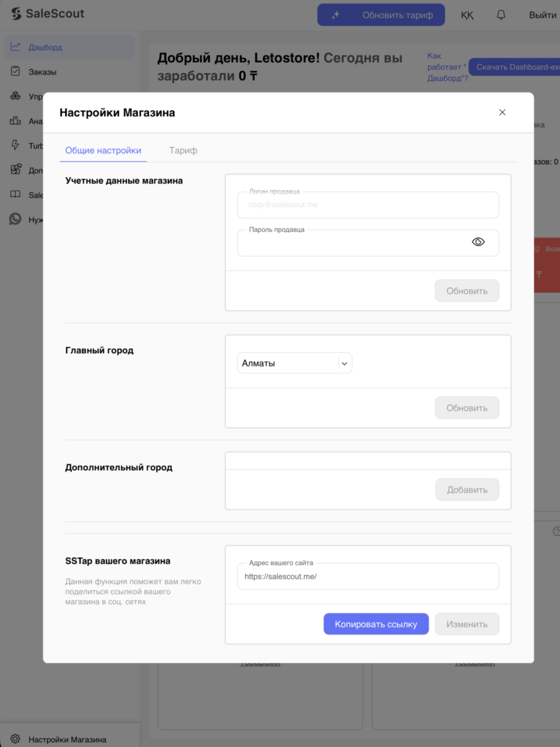Click the Выйти logout link
This screenshot has height=747, width=560.
[x=542, y=15]
